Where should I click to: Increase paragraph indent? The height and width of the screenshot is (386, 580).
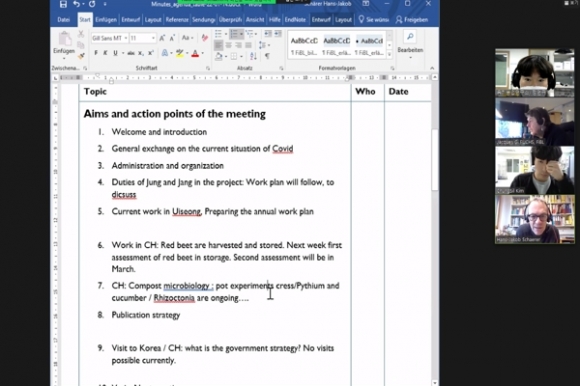click(x=277, y=34)
